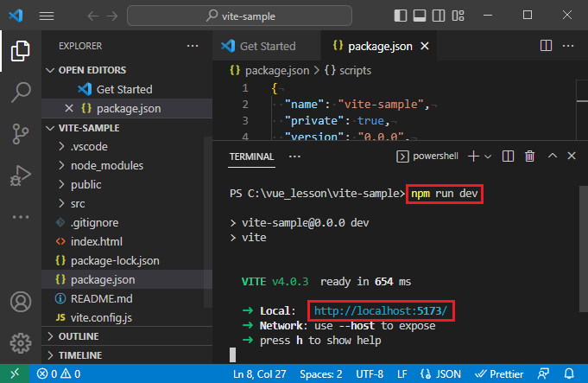Show errors and warnings count in status bar
This screenshot has width=588, height=383.
(x=59, y=373)
